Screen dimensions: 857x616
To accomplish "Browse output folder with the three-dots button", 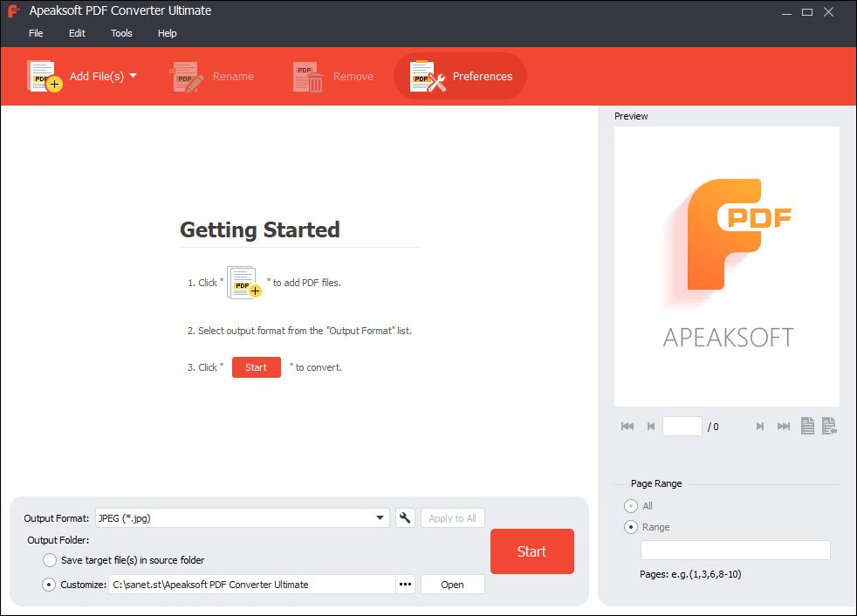I will 405,585.
